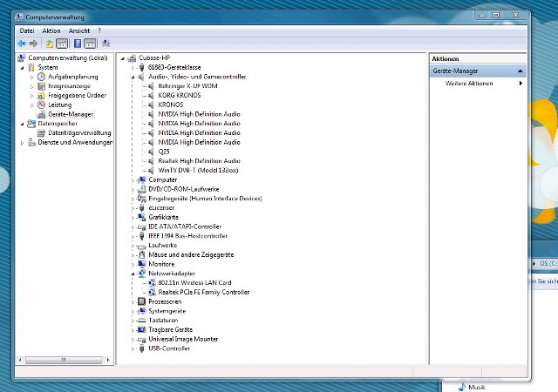558x392 pixels.
Task: Open the ? help menu
Action: coord(99,31)
